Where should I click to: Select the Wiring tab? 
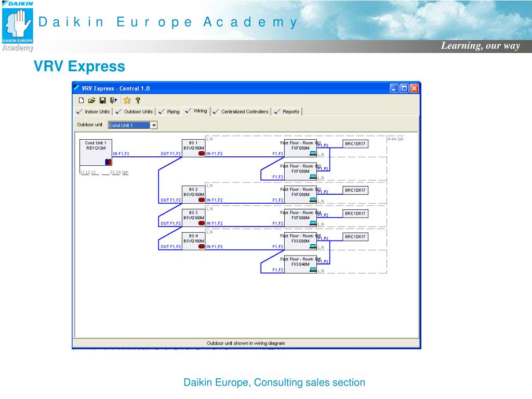pyautogui.click(x=196, y=111)
